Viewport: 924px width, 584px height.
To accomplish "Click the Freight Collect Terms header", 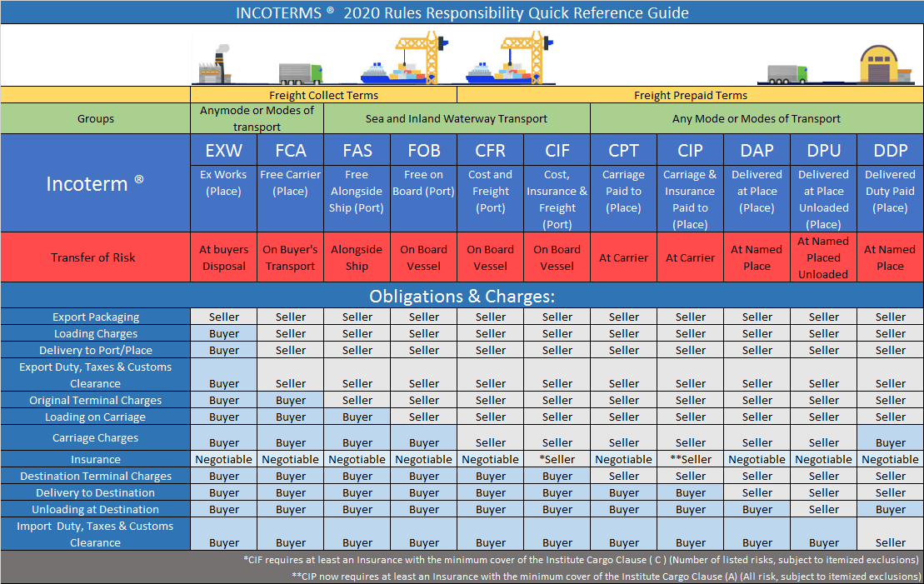I will [x=323, y=95].
